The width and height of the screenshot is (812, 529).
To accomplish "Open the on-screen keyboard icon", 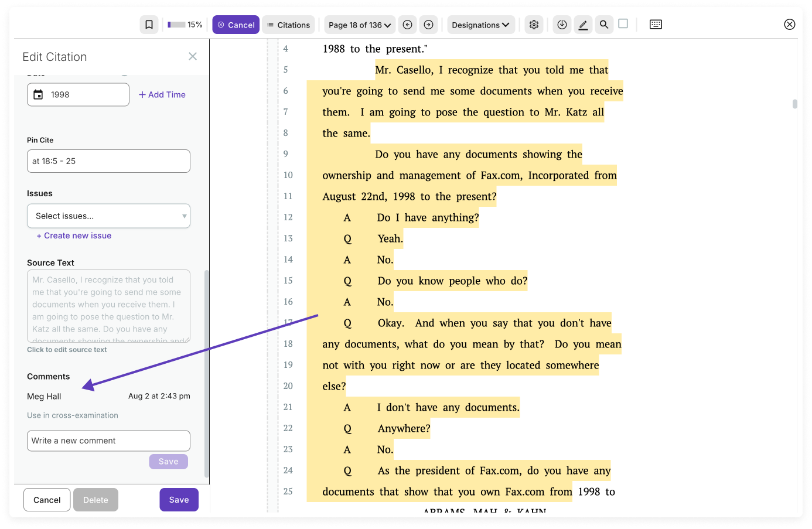I will point(656,24).
